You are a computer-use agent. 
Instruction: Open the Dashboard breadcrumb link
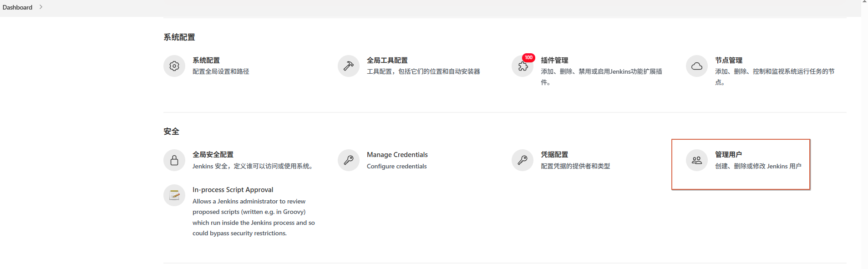[17, 7]
